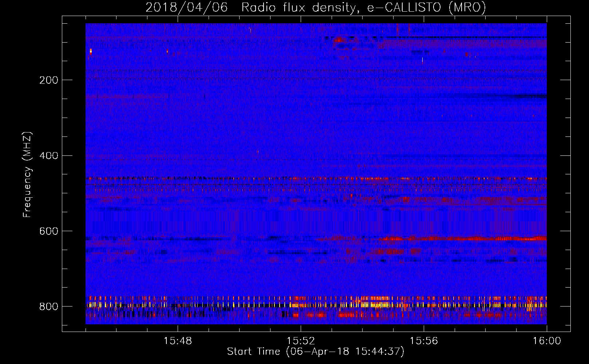This screenshot has width=589, height=364.
Task: Click the 600 frequency tick label
Action: pyautogui.click(x=48, y=231)
